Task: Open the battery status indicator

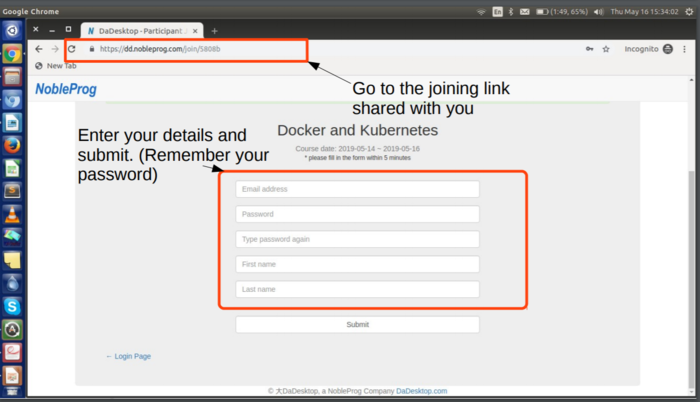Action: pyautogui.click(x=562, y=12)
